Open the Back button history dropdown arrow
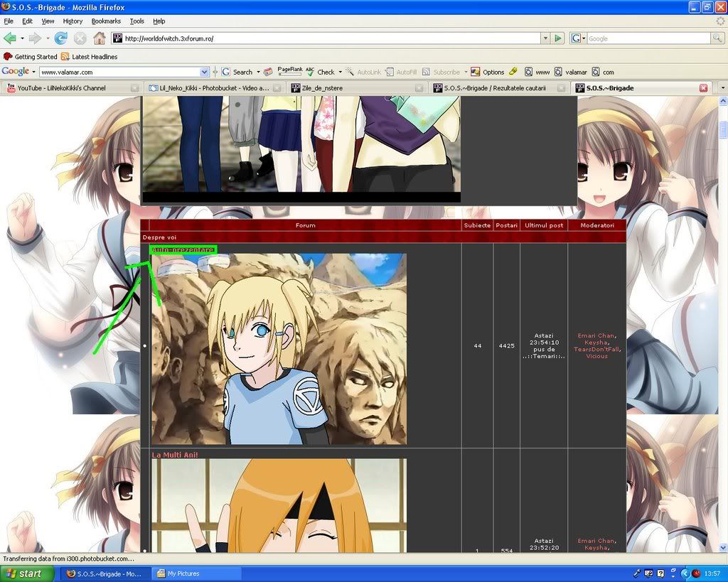 point(22,38)
